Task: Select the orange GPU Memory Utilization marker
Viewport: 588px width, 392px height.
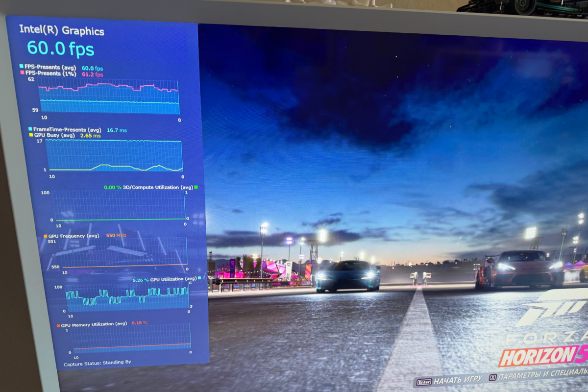Action: pos(58,325)
